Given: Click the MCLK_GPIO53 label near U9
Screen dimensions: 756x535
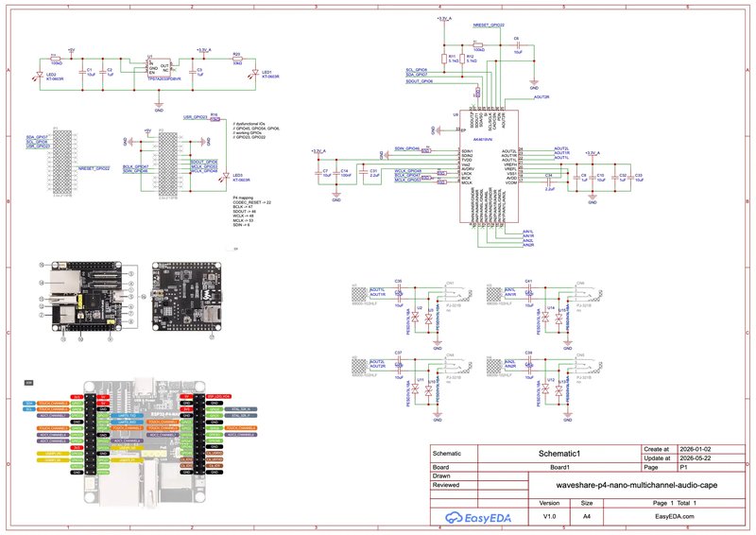Looking at the screenshot, I should 407,180.
